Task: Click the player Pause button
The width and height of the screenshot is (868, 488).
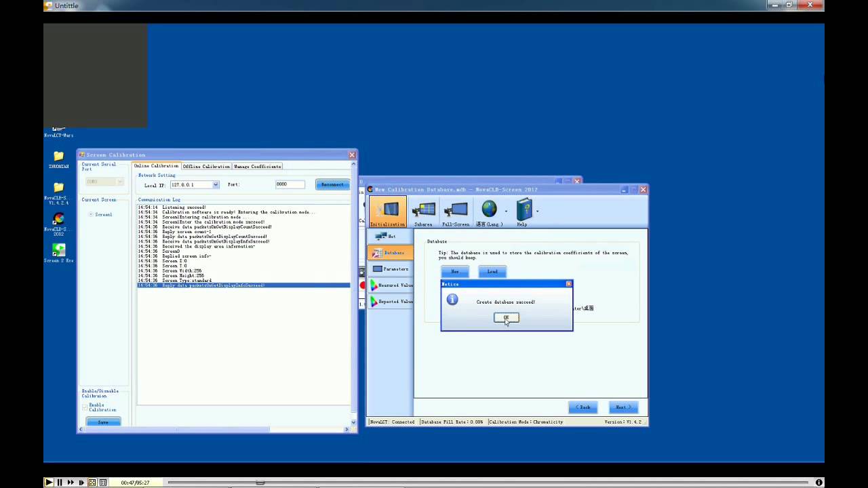Action: [60, 483]
